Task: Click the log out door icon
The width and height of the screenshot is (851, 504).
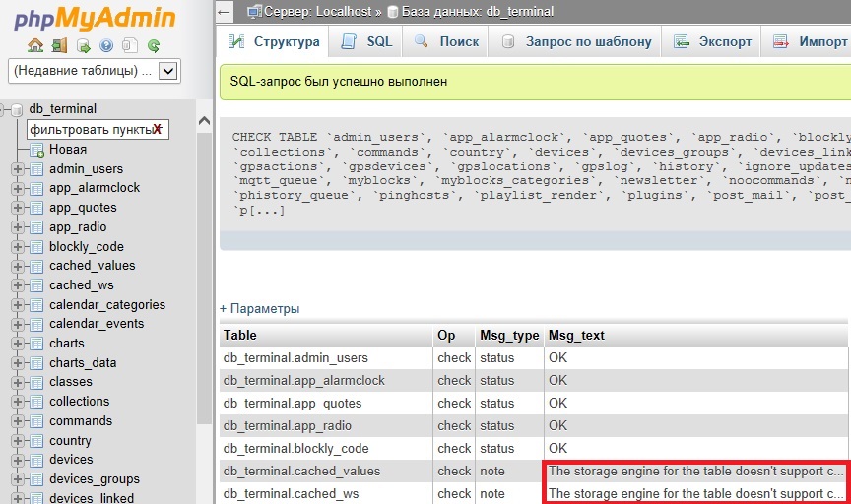Action: coord(59,45)
